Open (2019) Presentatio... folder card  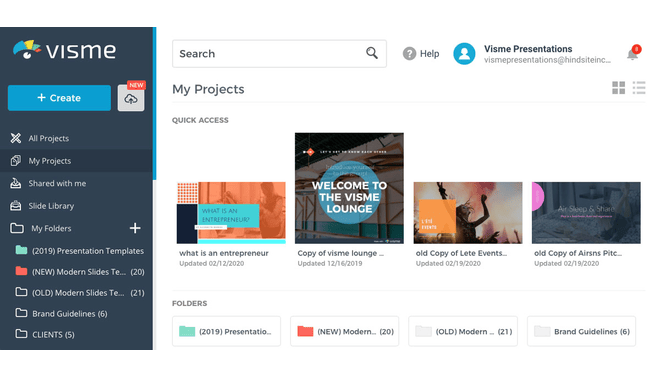(226, 332)
